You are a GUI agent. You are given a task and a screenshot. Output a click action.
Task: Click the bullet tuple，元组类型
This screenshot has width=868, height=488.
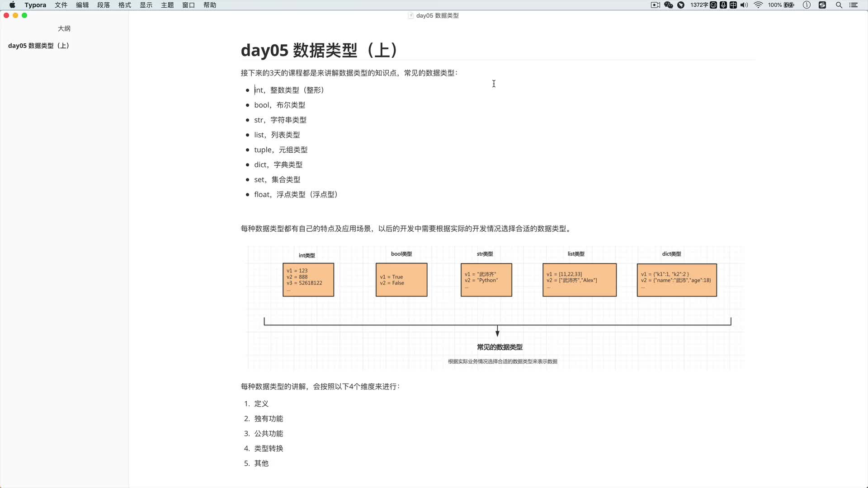point(281,150)
